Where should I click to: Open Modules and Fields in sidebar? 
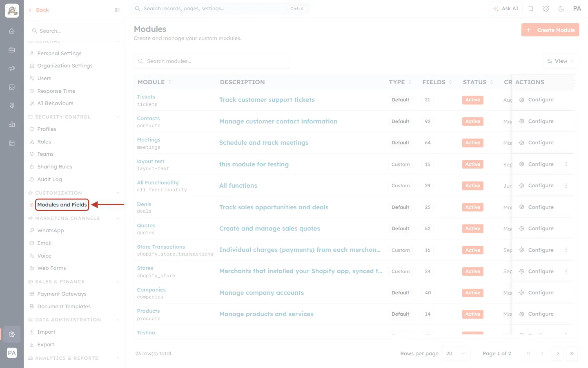[62, 205]
